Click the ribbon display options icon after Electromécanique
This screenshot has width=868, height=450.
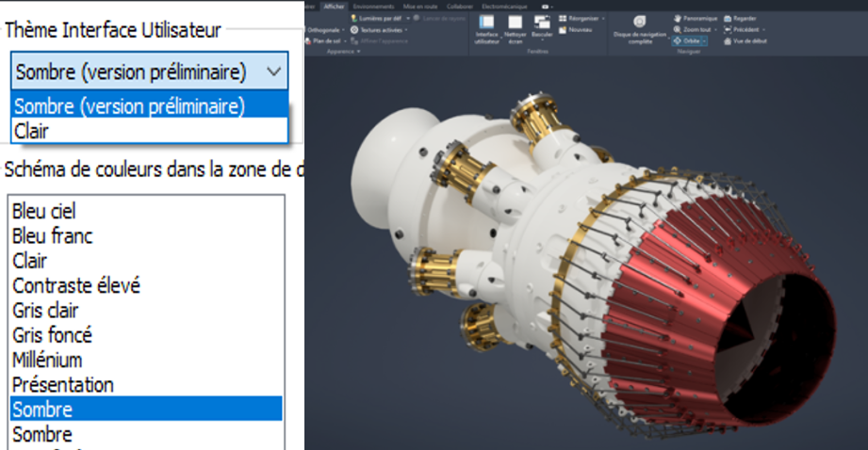coord(546,7)
